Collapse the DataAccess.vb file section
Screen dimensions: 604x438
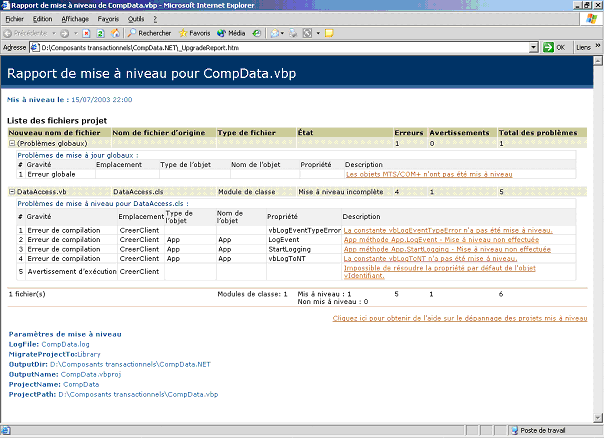click(12, 191)
